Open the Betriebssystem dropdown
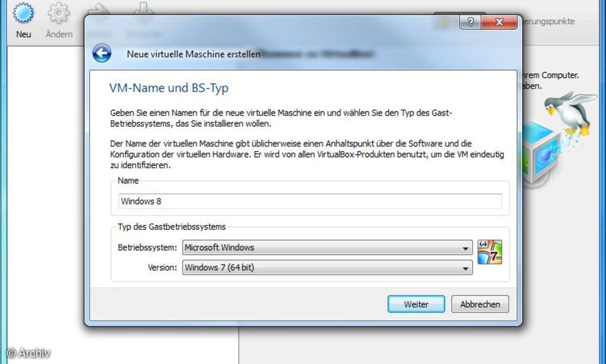 pos(328,248)
